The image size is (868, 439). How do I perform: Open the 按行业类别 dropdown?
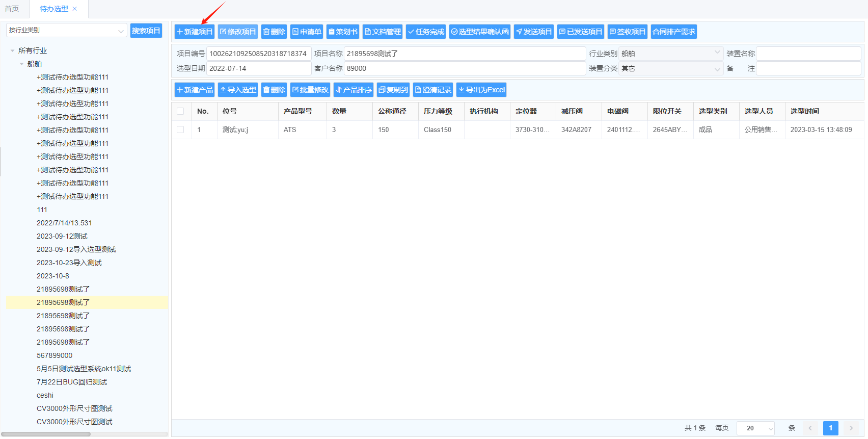click(x=66, y=31)
